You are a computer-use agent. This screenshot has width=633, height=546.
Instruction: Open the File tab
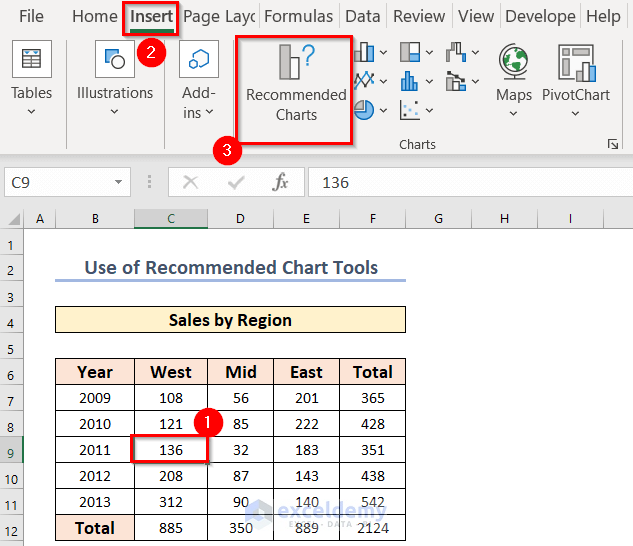coord(31,17)
